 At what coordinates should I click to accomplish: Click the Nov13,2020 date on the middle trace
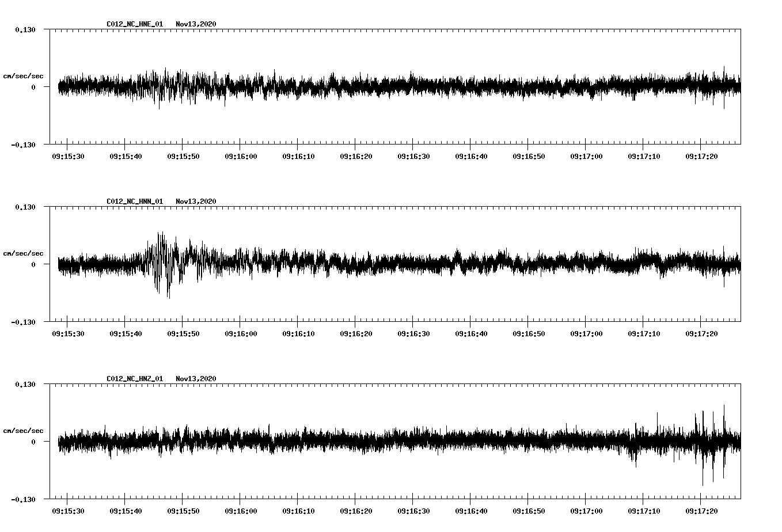(196, 202)
